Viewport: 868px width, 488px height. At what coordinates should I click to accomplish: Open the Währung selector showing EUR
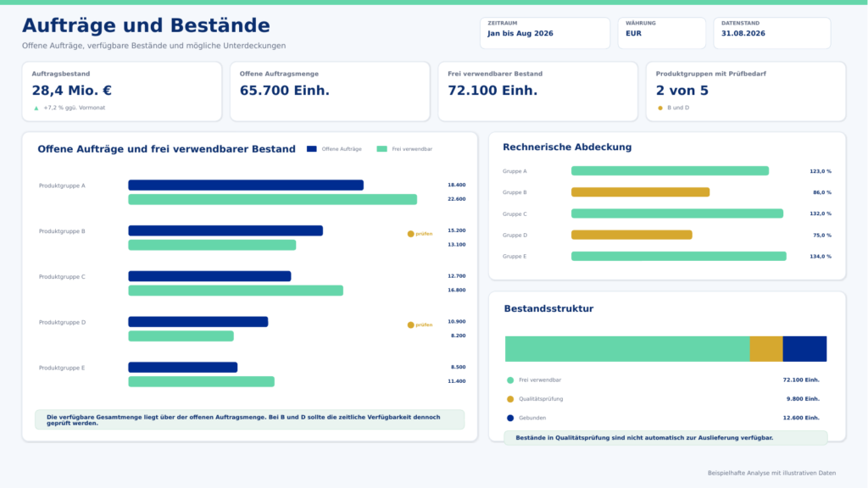[x=661, y=33]
